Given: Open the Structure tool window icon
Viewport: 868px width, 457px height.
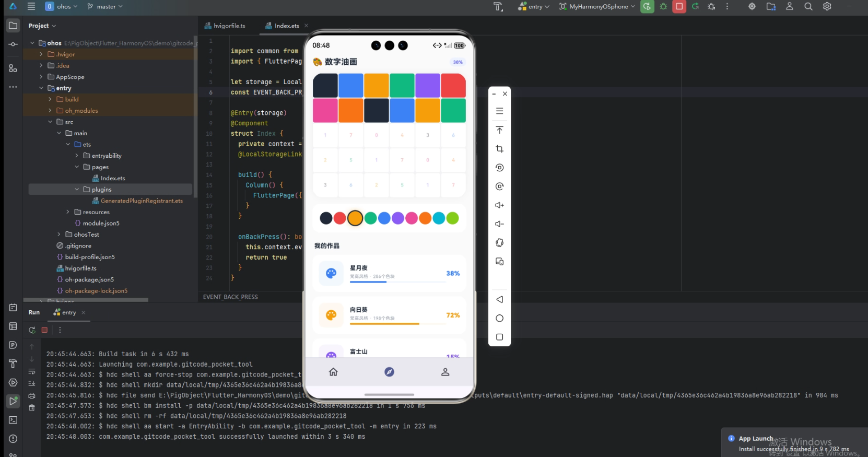Looking at the screenshot, I should [x=13, y=68].
